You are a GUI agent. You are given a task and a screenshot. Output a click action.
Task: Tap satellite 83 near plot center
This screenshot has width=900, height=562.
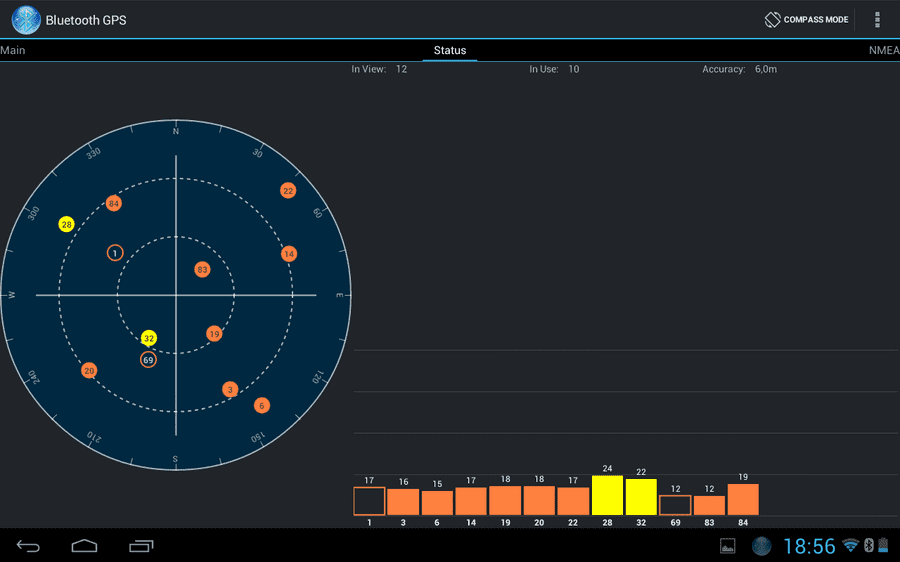pyautogui.click(x=202, y=269)
